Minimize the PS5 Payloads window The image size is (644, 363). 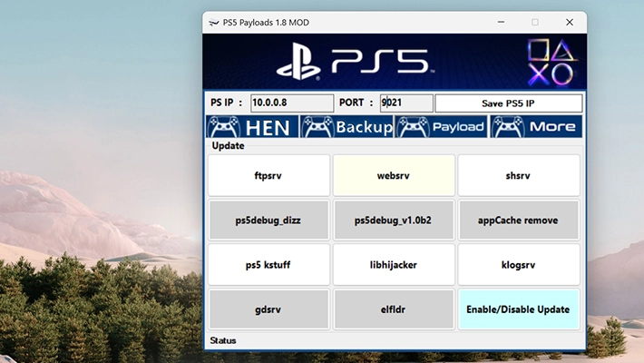(501, 22)
